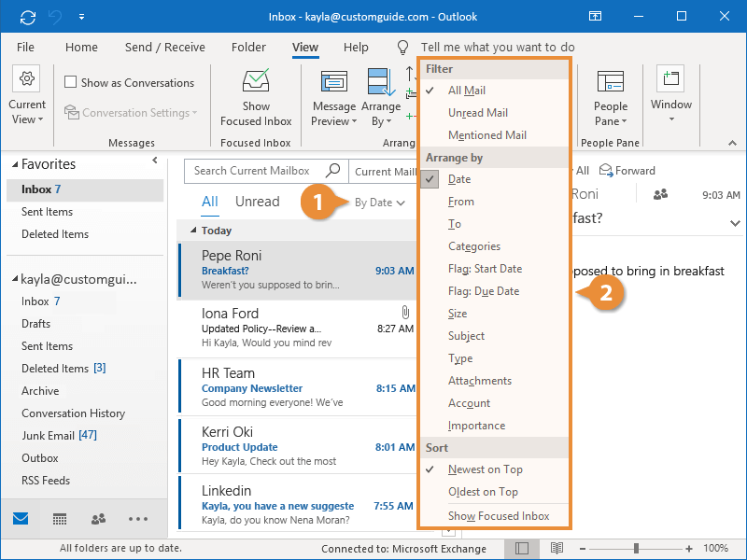Show the Unread messages tab
Image resolution: width=747 pixels, height=560 pixels.
(x=258, y=202)
